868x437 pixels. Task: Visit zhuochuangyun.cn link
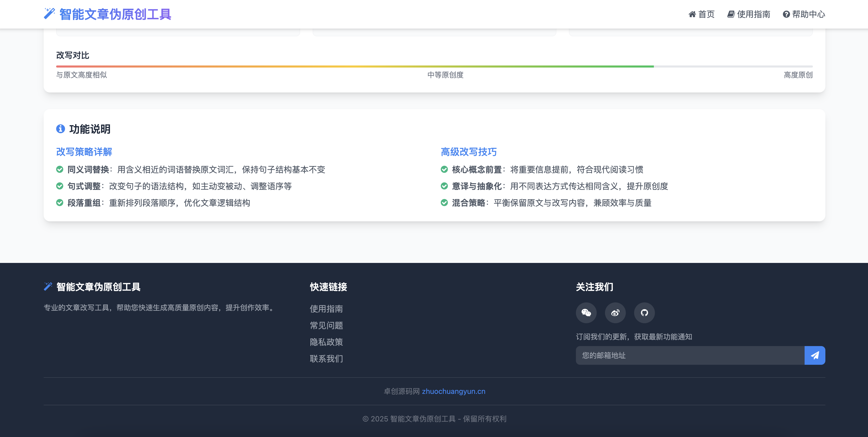pos(453,391)
